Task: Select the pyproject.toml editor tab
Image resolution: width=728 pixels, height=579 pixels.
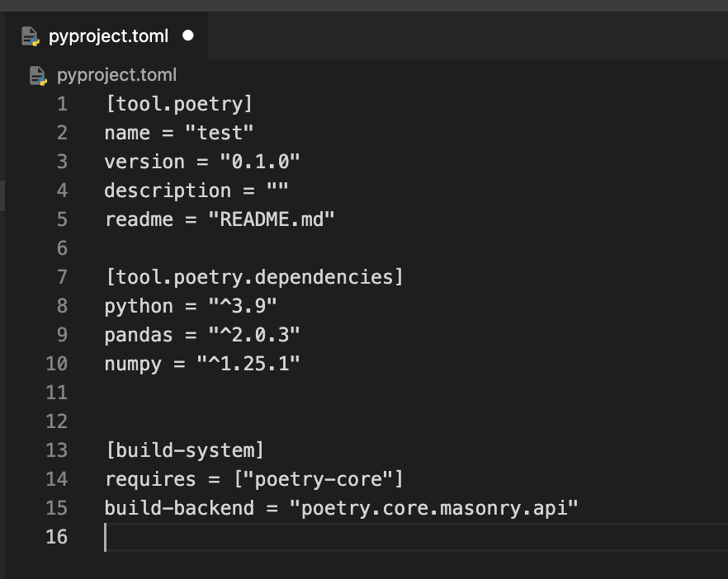Action: click(106, 35)
